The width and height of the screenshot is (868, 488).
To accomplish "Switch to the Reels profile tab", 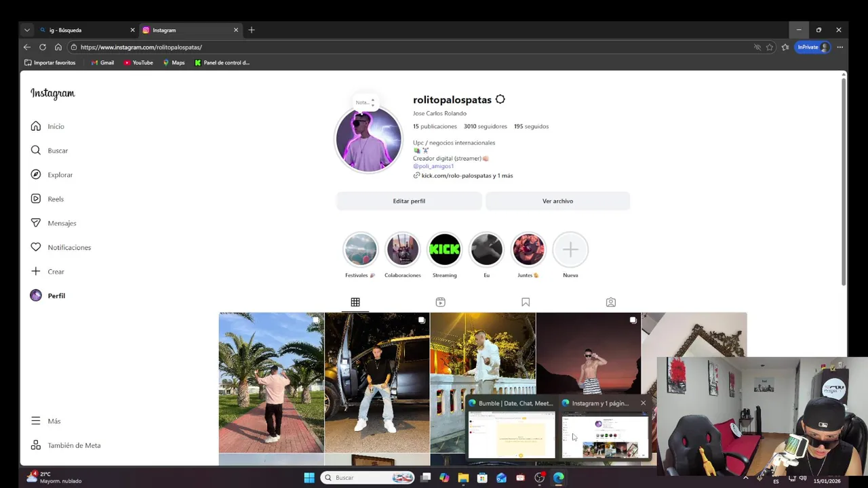I will click(x=440, y=302).
